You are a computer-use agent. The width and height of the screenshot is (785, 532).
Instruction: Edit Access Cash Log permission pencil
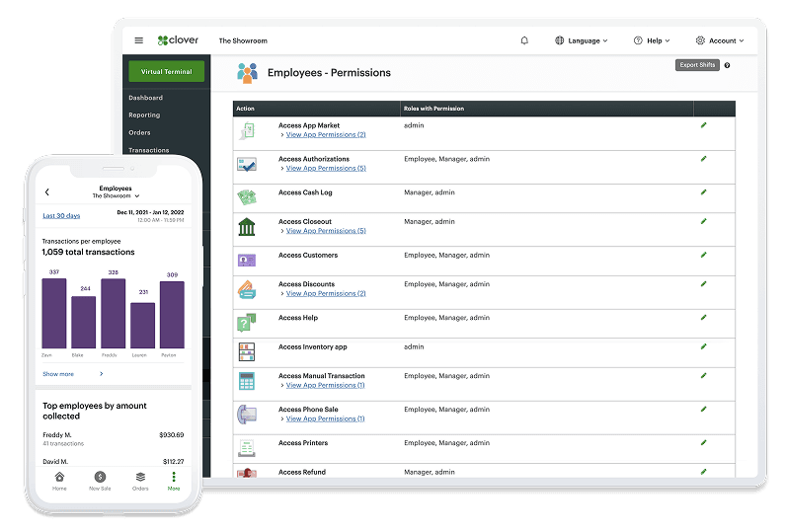[703, 192]
